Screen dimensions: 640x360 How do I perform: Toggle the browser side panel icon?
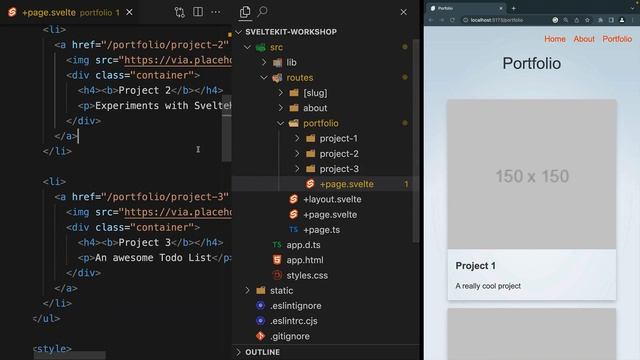coord(611,20)
